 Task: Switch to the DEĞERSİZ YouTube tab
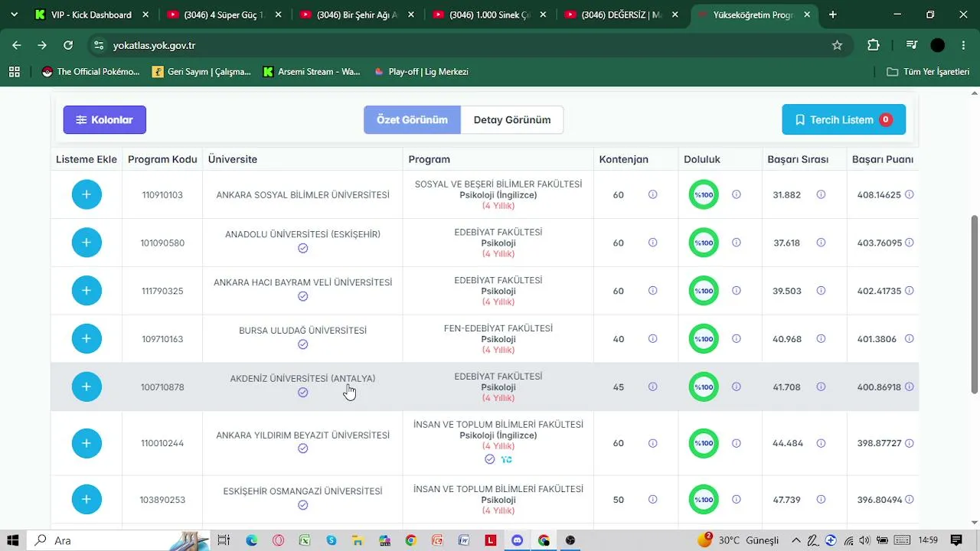pyautogui.click(x=622, y=15)
